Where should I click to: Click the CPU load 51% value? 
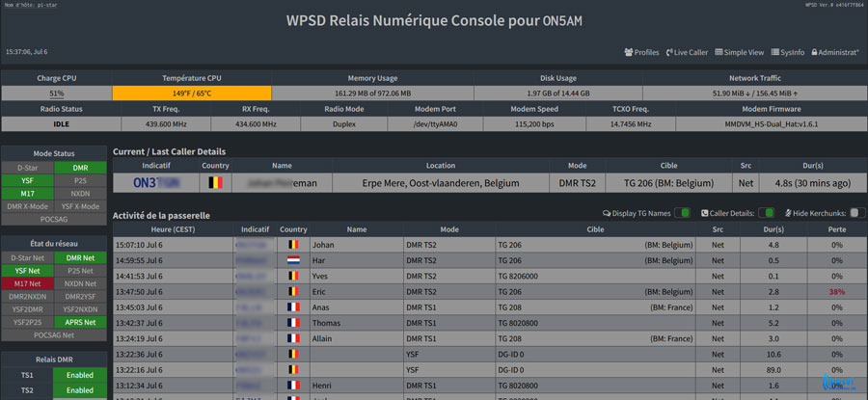point(57,93)
